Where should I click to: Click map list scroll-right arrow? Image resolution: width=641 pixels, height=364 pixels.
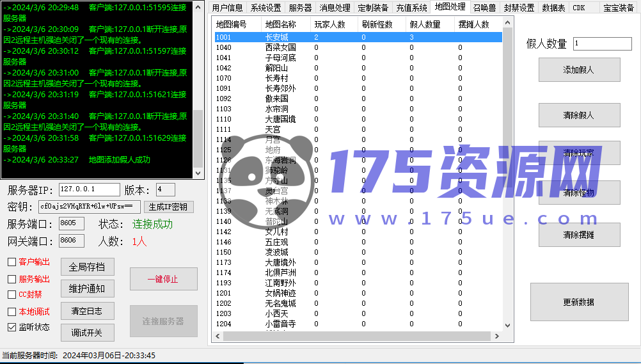496,336
